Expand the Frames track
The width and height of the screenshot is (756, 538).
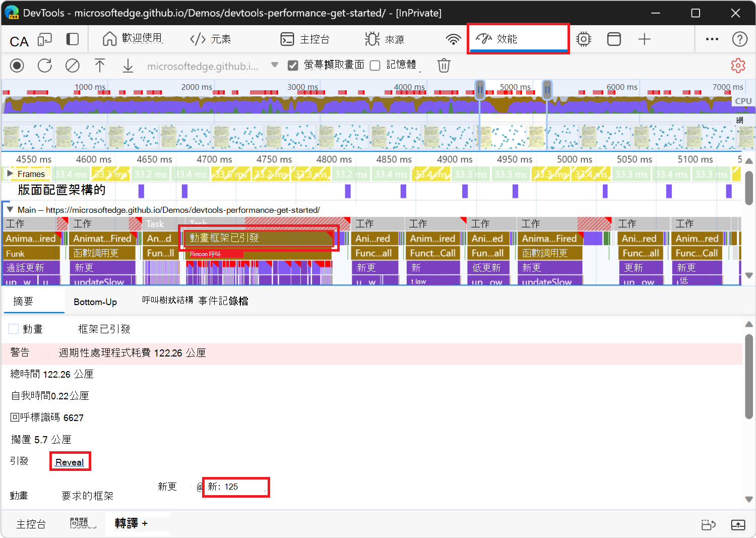(10, 173)
